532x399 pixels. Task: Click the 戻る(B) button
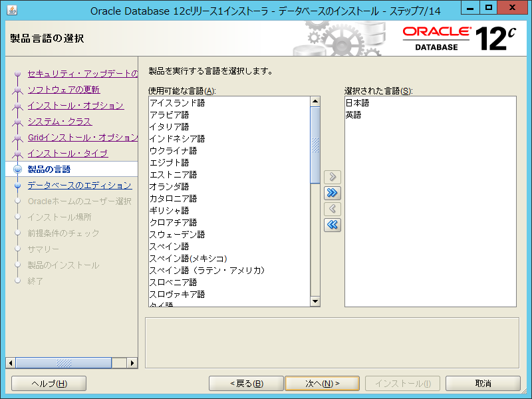(246, 384)
